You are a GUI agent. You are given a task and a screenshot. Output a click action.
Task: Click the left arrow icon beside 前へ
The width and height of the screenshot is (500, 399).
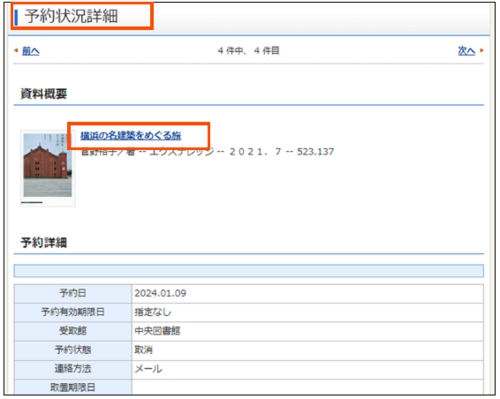(16, 51)
